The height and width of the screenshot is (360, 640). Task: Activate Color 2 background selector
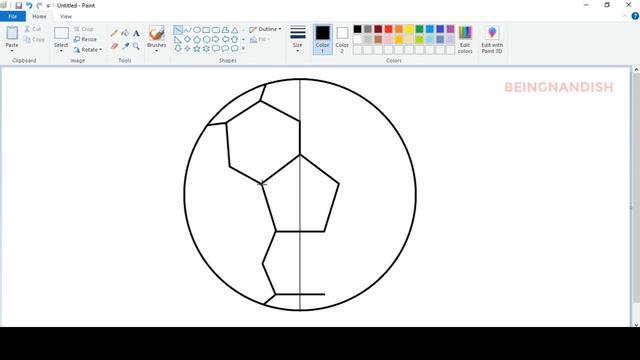[x=342, y=39]
